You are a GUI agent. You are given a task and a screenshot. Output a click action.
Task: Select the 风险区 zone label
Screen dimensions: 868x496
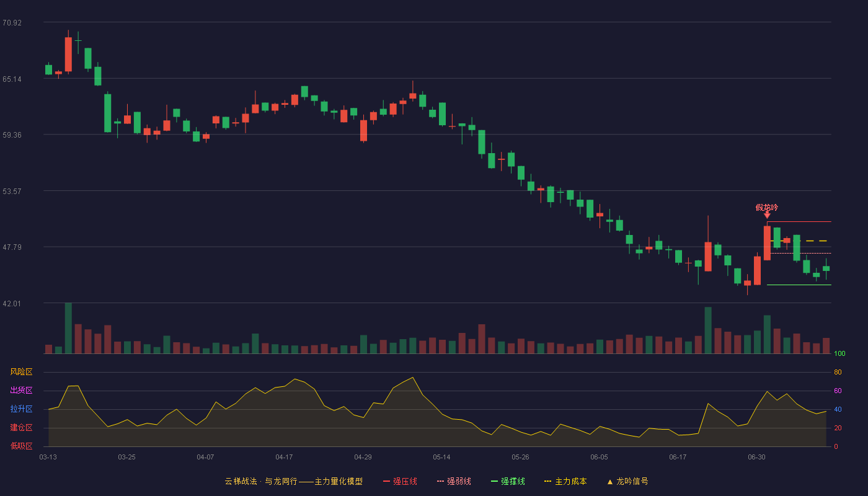click(21, 372)
